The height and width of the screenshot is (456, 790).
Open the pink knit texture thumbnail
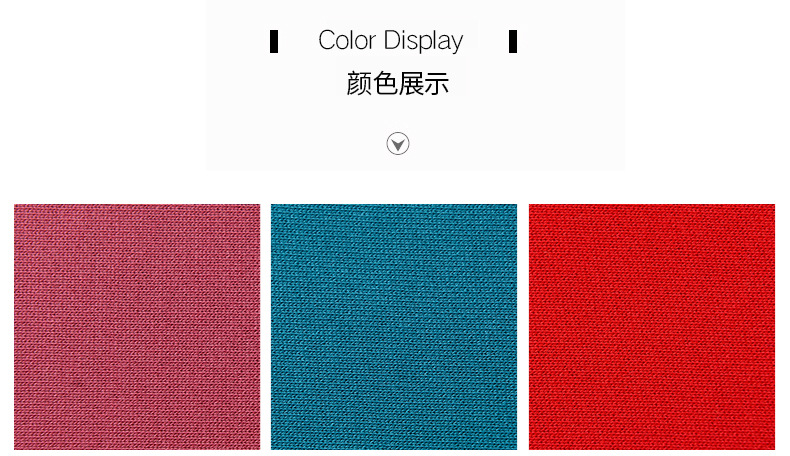click(137, 327)
